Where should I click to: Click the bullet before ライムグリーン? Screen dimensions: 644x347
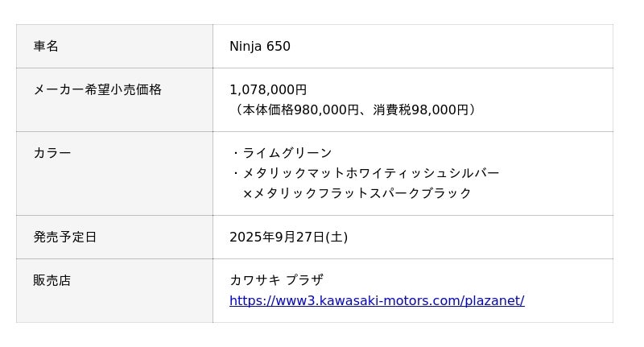coord(235,153)
